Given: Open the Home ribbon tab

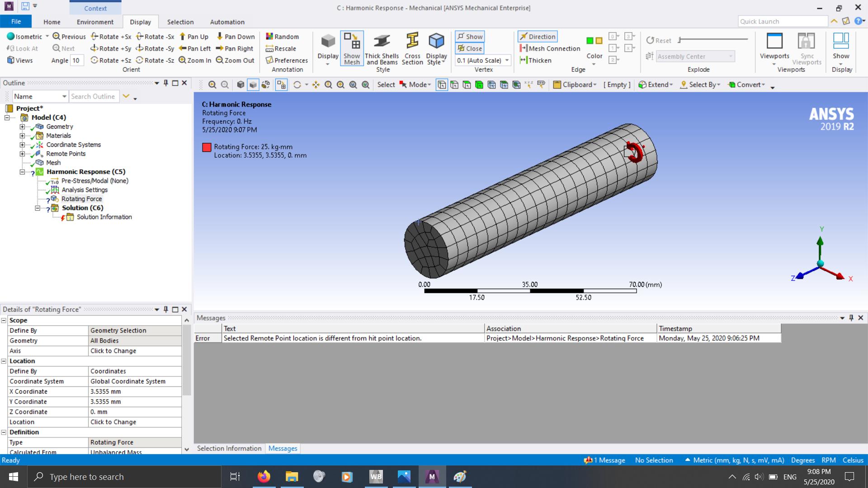Looking at the screenshot, I should [x=52, y=22].
